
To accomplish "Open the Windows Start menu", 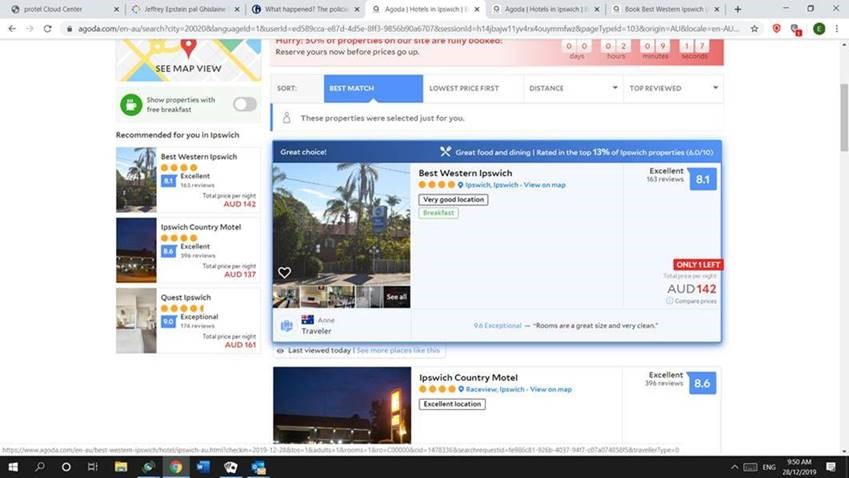I will (13, 467).
